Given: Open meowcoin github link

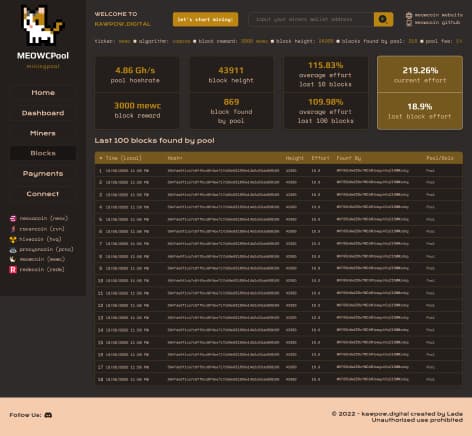Looking at the screenshot, I should click(437, 23).
